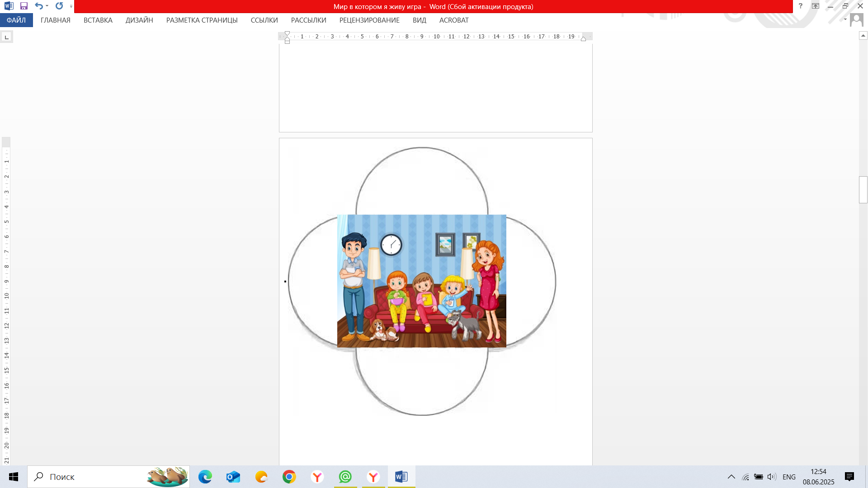Open Word Help question mark icon
The image size is (868, 488).
(800, 6)
